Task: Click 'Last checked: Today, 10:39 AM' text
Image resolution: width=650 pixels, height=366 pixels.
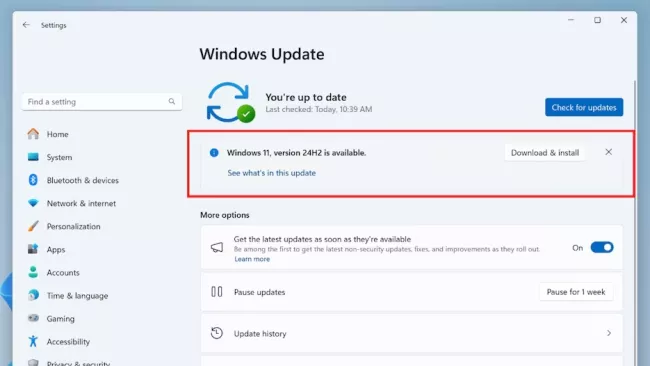Action: pos(319,109)
